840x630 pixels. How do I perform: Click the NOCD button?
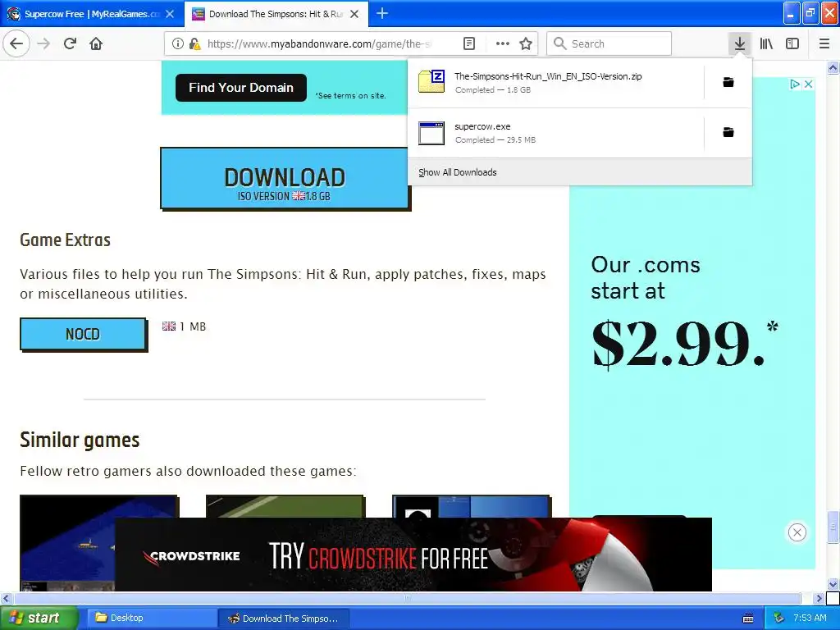(83, 334)
